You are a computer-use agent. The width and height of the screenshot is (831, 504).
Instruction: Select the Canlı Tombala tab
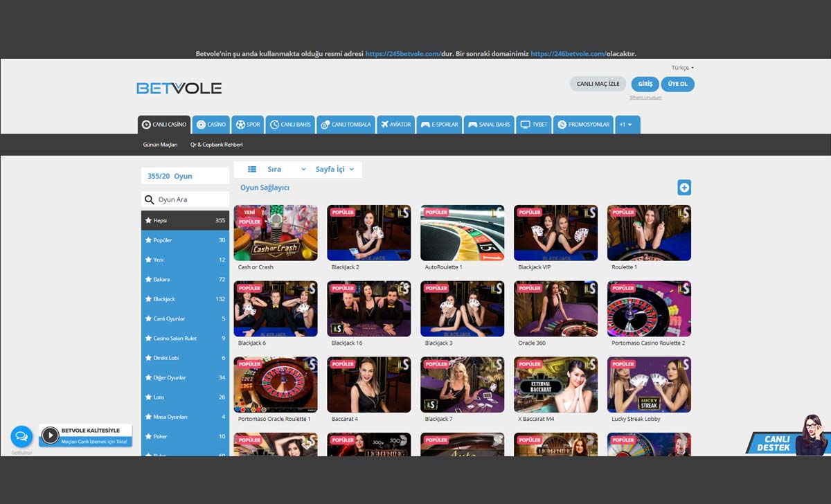pos(346,125)
